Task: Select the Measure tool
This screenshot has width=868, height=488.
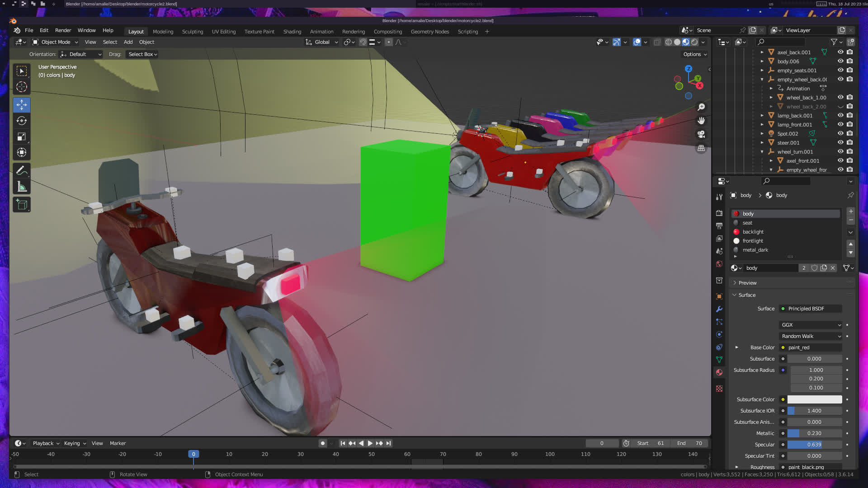Action: click(x=21, y=187)
